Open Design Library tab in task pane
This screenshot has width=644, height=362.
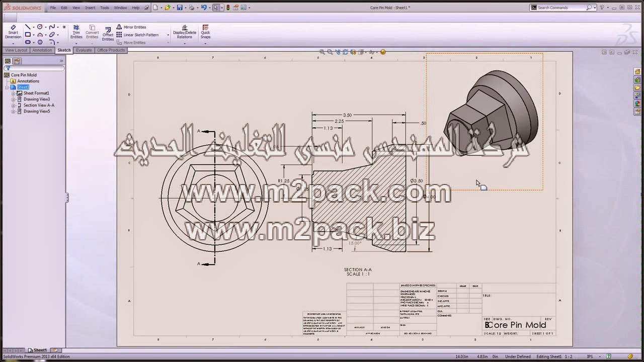pyautogui.click(x=637, y=79)
